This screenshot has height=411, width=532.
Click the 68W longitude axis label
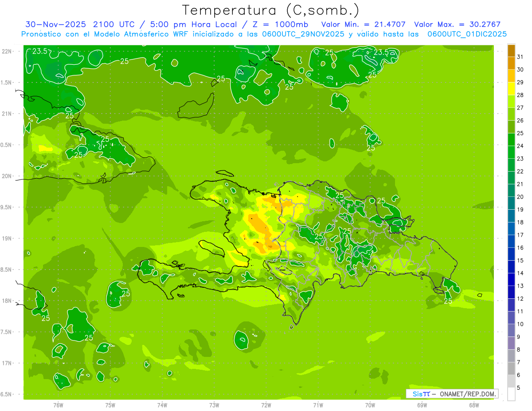tap(473, 404)
